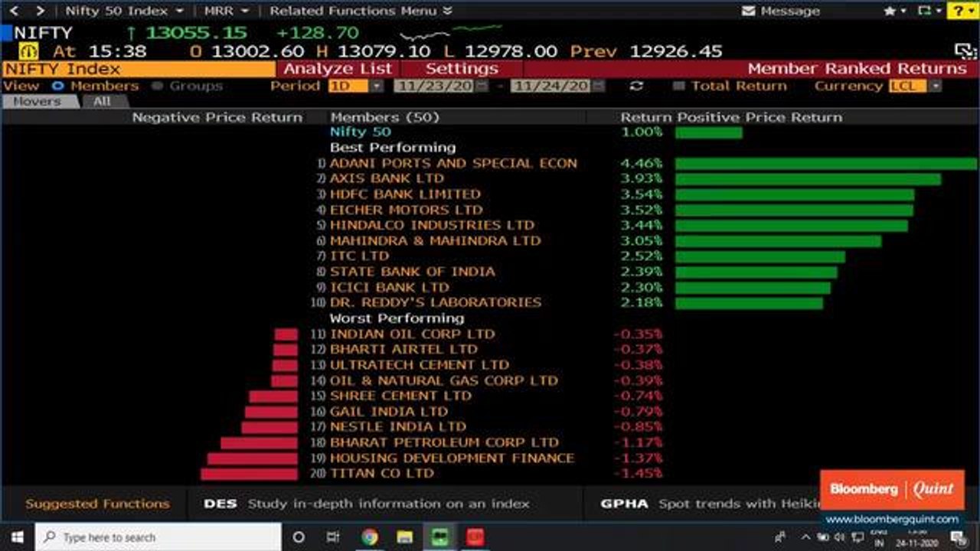Open the Nifty 50 Index dropdown
Screen dimensions: 980x551
point(124,11)
